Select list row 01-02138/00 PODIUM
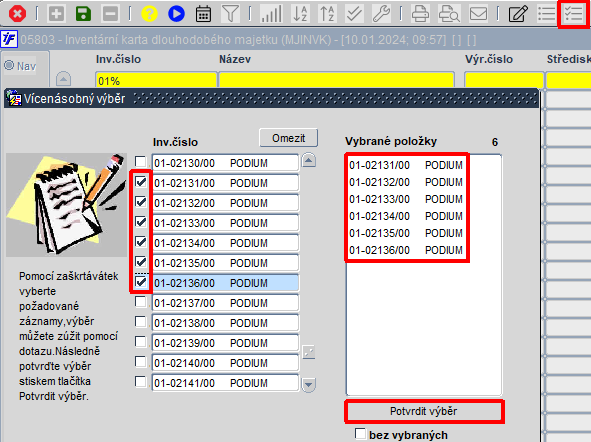The image size is (591, 442). pos(225,323)
